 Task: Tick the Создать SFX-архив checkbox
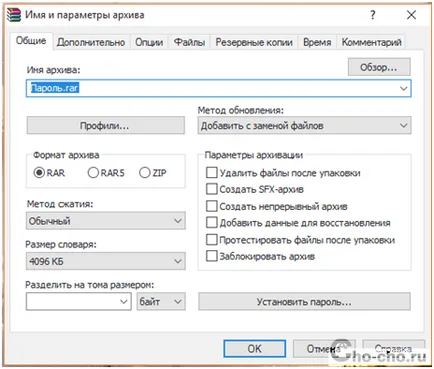[211, 189]
